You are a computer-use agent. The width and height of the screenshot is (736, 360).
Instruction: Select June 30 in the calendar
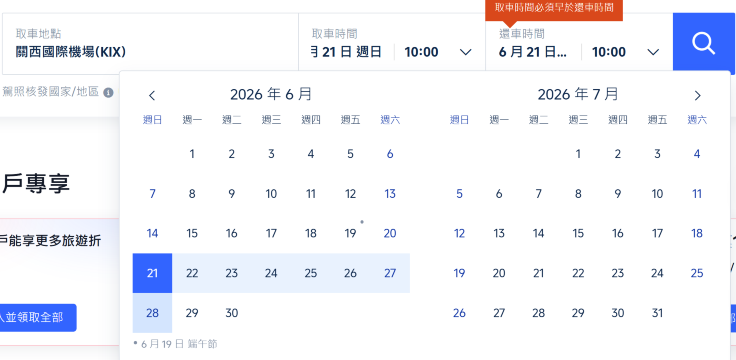[232, 313]
